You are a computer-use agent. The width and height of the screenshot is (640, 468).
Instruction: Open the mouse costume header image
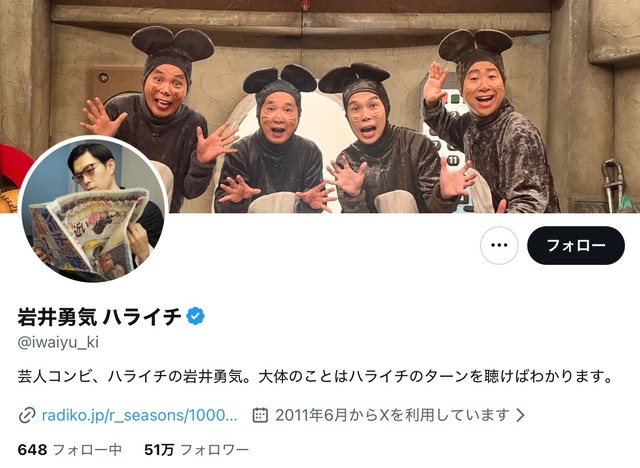[320, 106]
